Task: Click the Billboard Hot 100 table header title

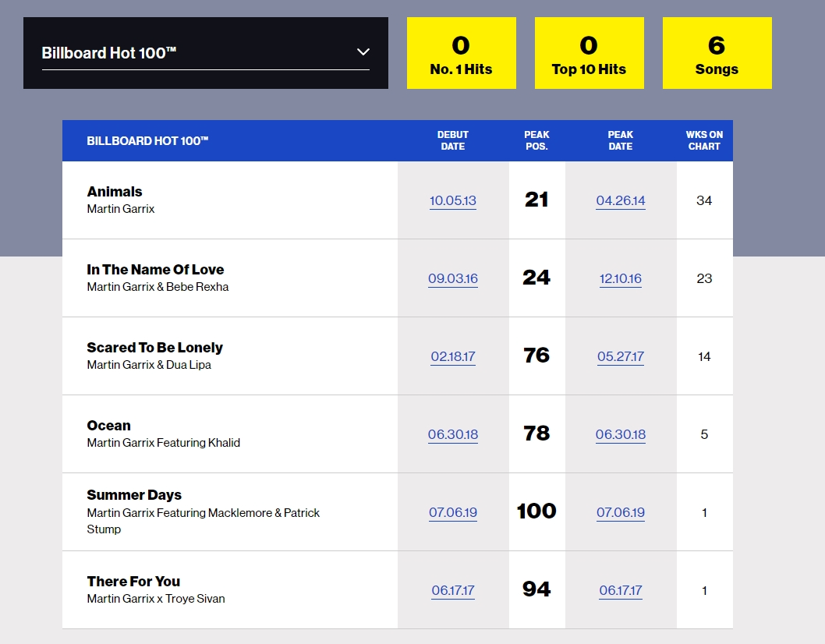Action: [147, 141]
